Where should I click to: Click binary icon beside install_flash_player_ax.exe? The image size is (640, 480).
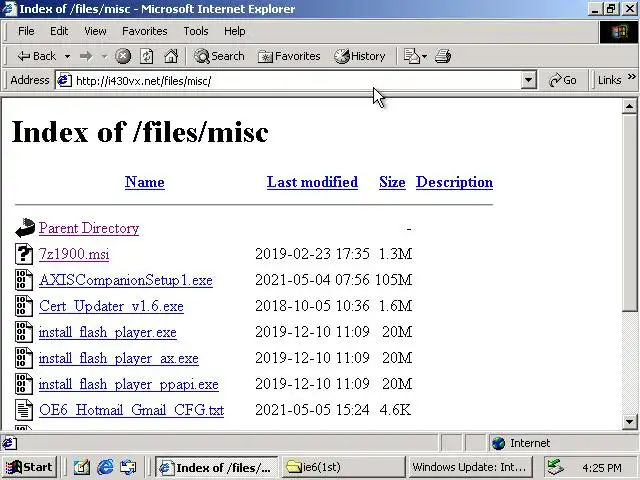point(24,358)
